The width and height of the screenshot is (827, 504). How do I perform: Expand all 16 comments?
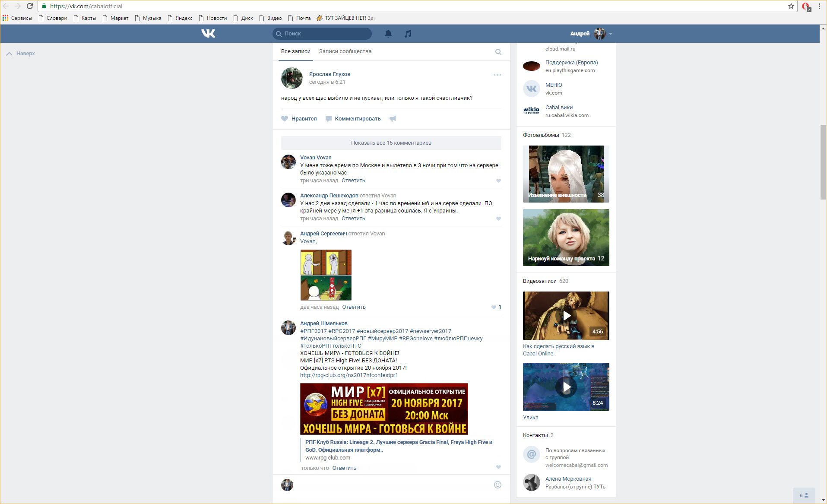(391, 143)
